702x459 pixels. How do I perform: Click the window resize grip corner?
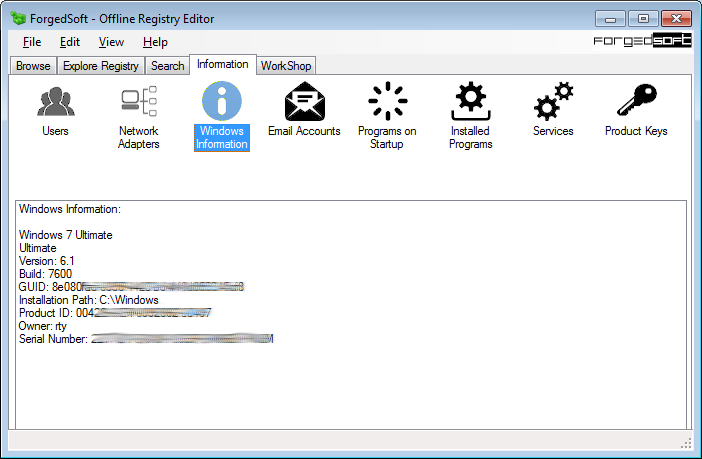pyautogui.click(x=686, y=444)
